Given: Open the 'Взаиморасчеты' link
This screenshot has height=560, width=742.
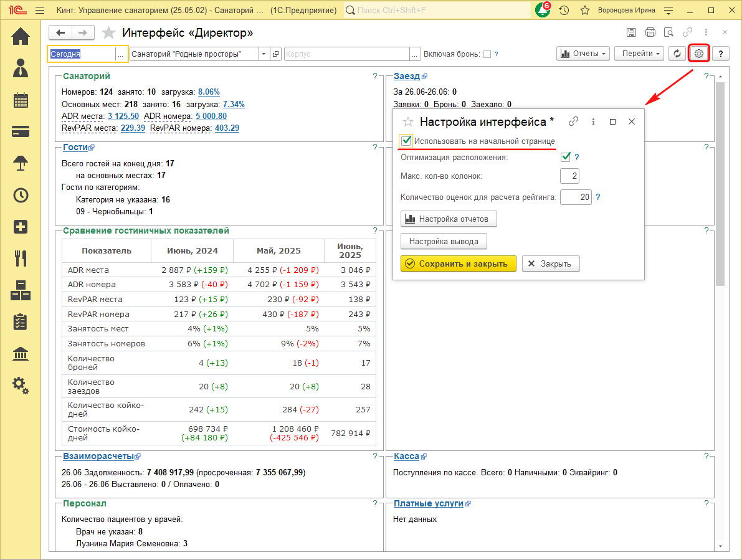Looking at the screenshot, I should coord(98,456).
